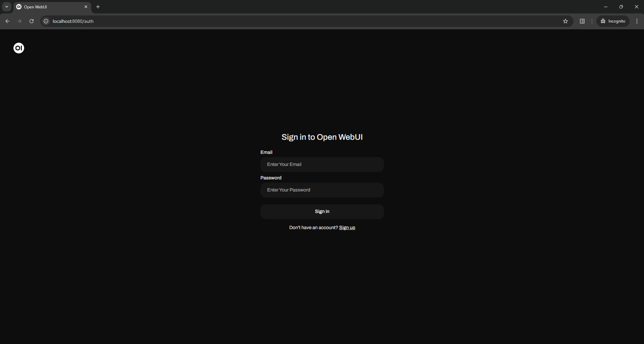This screenshot has height=344, width=644.
Task: Select the Open WebUI tab
Action: click(x=47, y=7)
